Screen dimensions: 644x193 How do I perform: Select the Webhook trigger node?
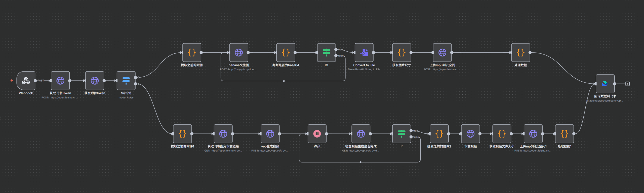(x=26, y=81)
